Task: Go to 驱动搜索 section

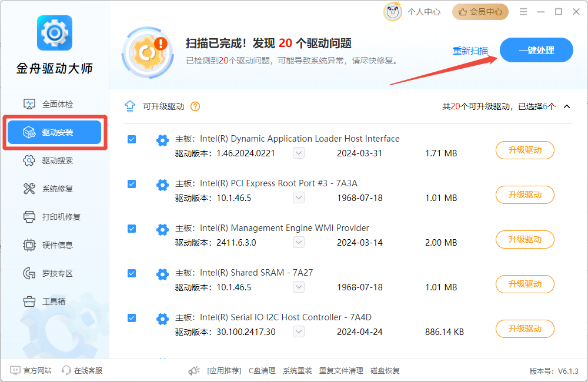Action: pyautogui.click(x=54, y=160)
